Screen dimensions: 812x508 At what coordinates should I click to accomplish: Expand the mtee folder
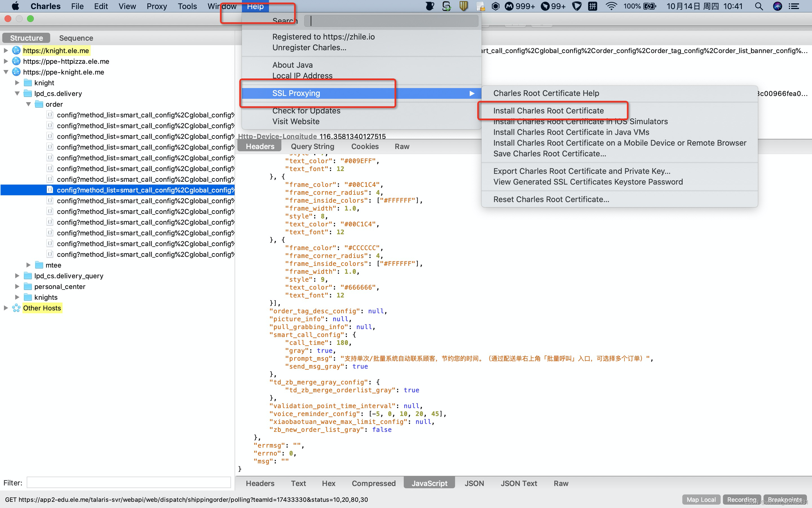pos(28,265)
